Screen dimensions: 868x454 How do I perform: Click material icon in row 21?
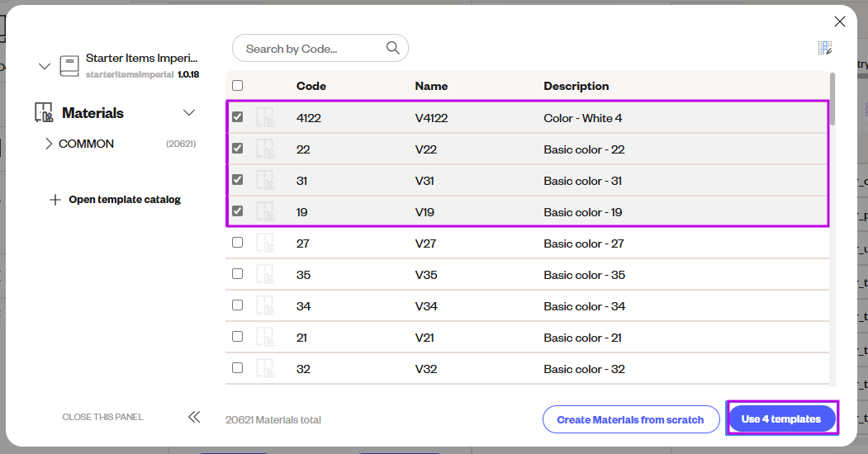[265, 338]
